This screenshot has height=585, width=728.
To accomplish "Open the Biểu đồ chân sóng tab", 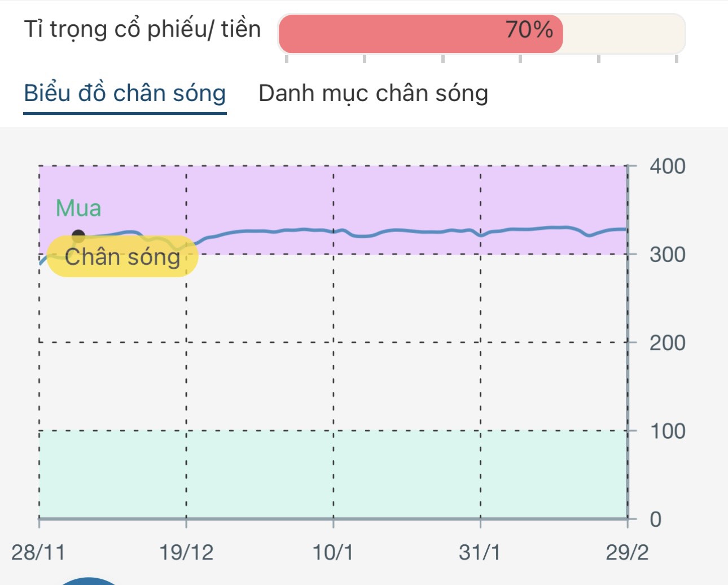I will 125,94.
